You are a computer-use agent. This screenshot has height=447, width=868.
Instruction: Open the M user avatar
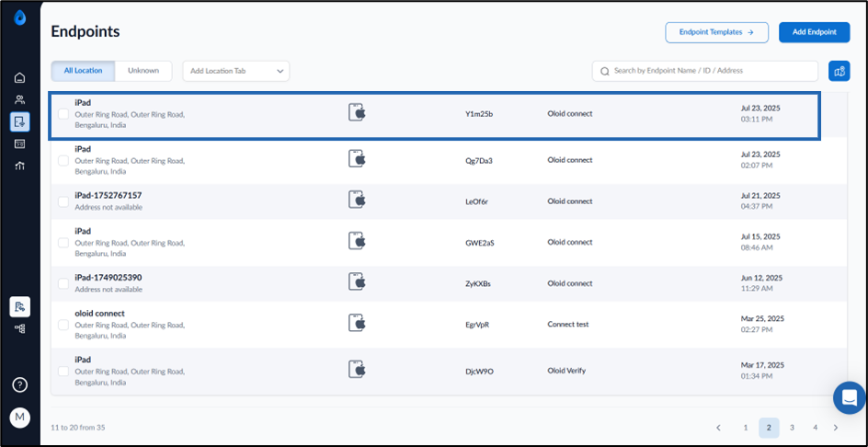point(20,417)
